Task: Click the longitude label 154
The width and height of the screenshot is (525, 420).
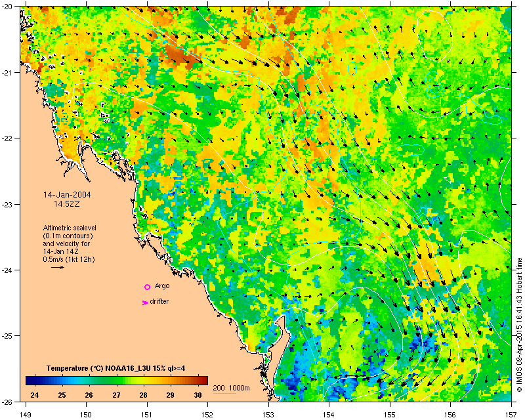Action: (x=329, y=415)
